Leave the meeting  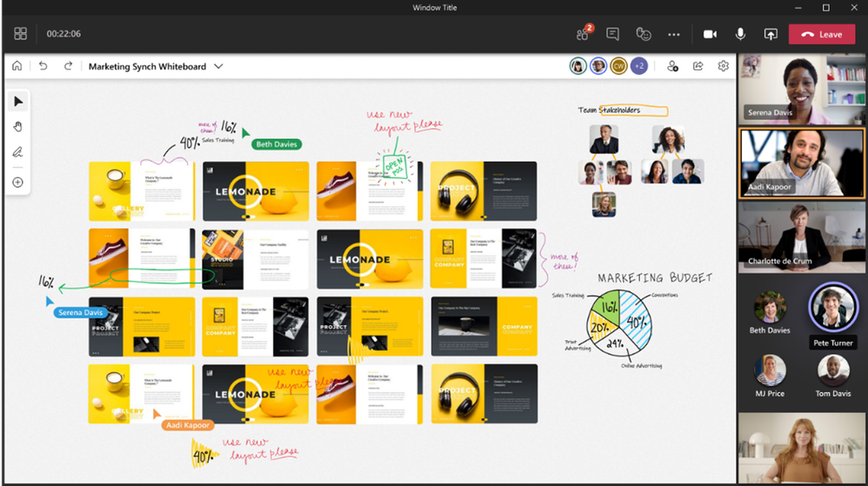822,34
